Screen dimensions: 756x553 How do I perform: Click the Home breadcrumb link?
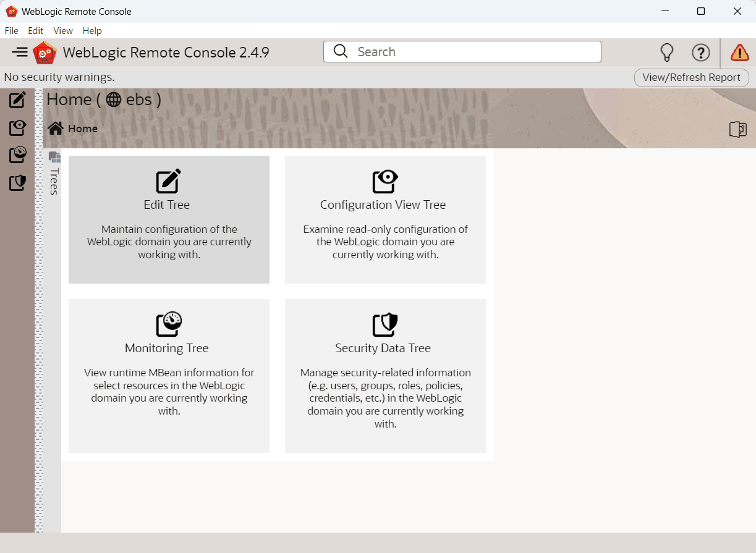[83, 129]
